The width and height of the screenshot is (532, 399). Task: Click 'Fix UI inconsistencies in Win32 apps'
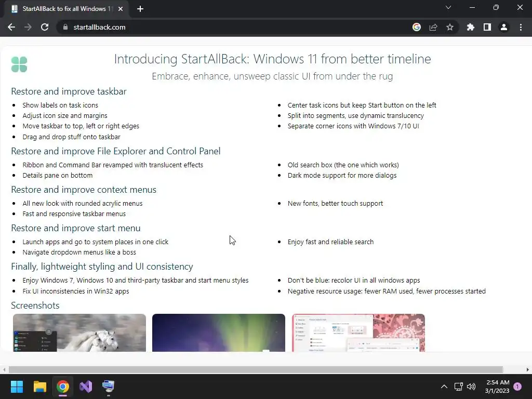(x=76, y=291)
